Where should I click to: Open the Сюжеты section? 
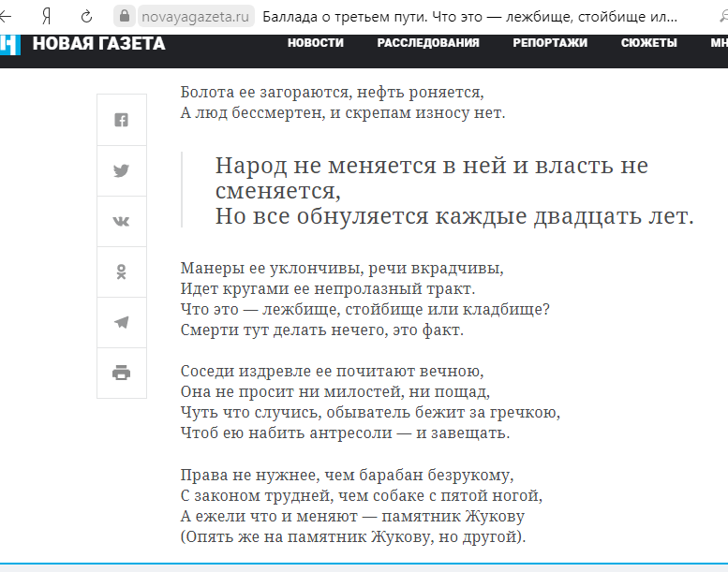(x=649, y=43)
